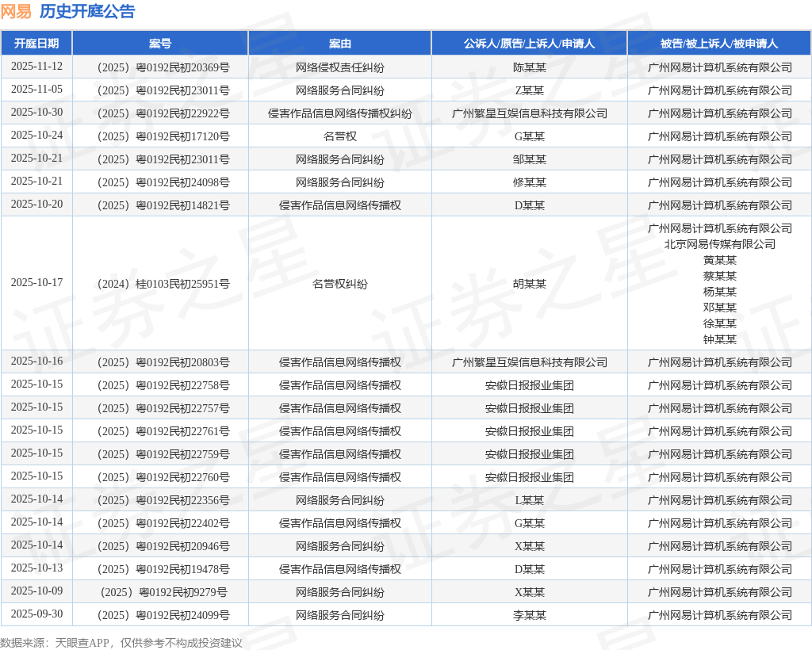
Task: Click the 名誉权纠纷 cause cell
Action: [339, 284]
